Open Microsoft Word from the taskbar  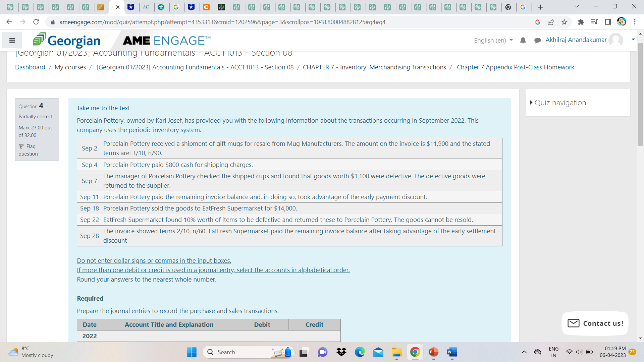click(x=452, y=352)
